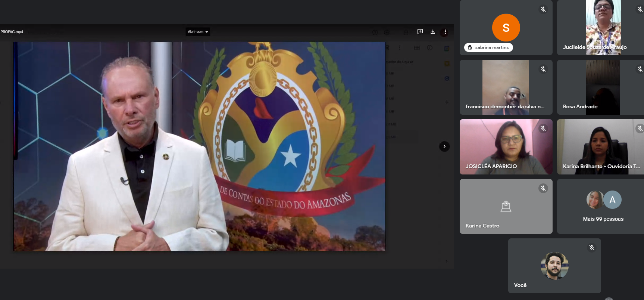Click the dimmed settings gear icon
The width and height of the screenshot is (644, 300).
click(387, 33)
